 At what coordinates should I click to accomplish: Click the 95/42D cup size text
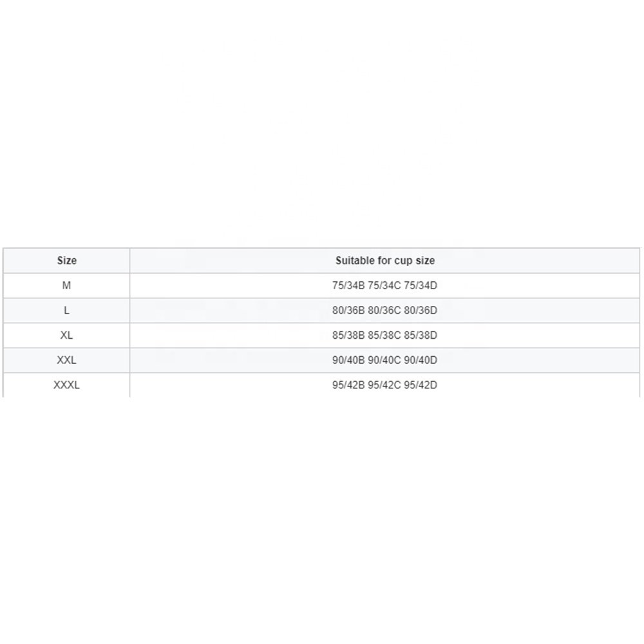(421, 385)
